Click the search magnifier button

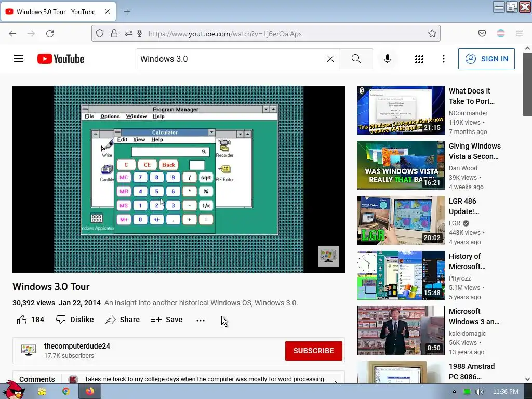356,59
